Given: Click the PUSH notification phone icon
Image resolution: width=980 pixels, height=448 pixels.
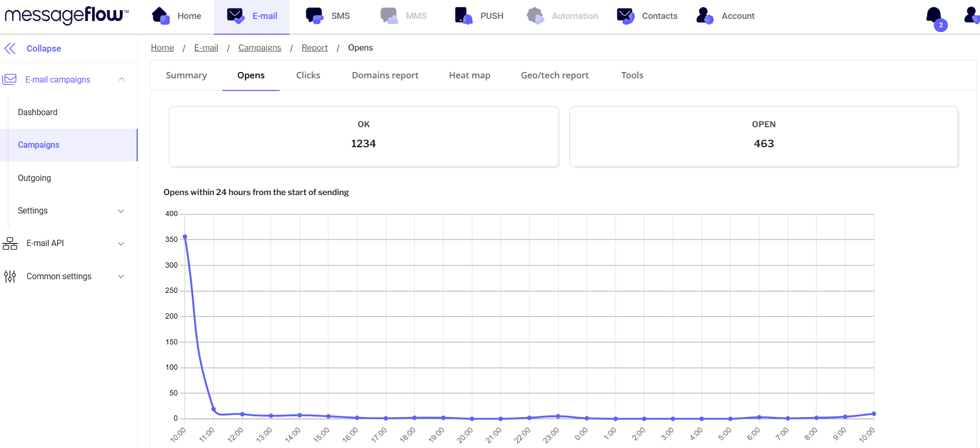Looking at the screenshot, I should 463,16.
